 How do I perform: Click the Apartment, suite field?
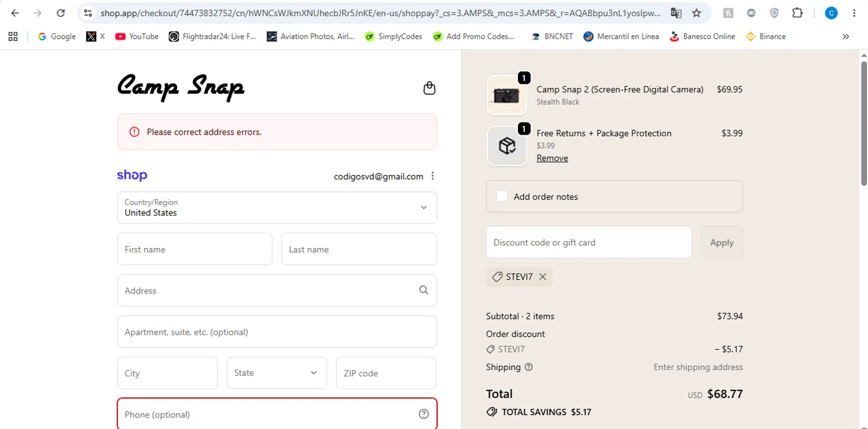(x=277, y=332)
